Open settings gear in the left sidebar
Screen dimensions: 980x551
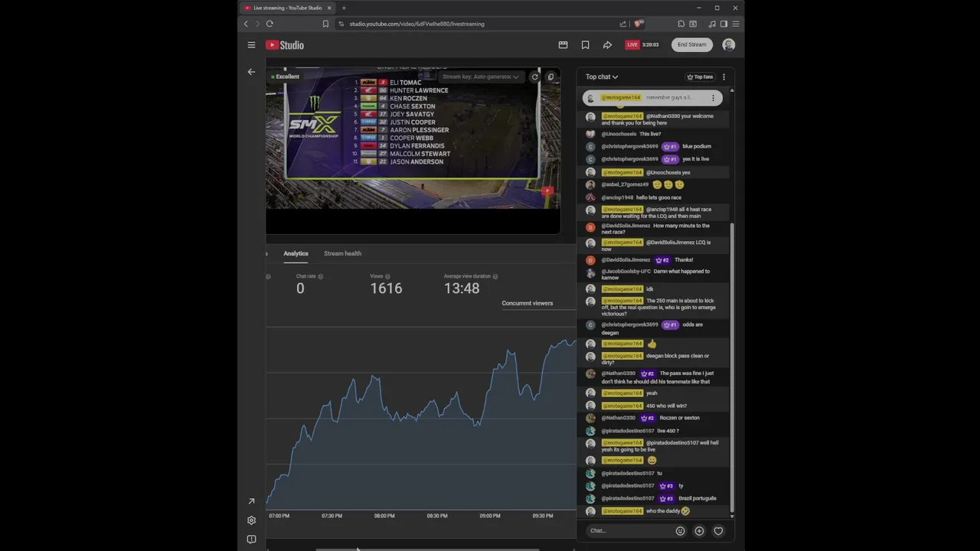(x=251, y=520)
